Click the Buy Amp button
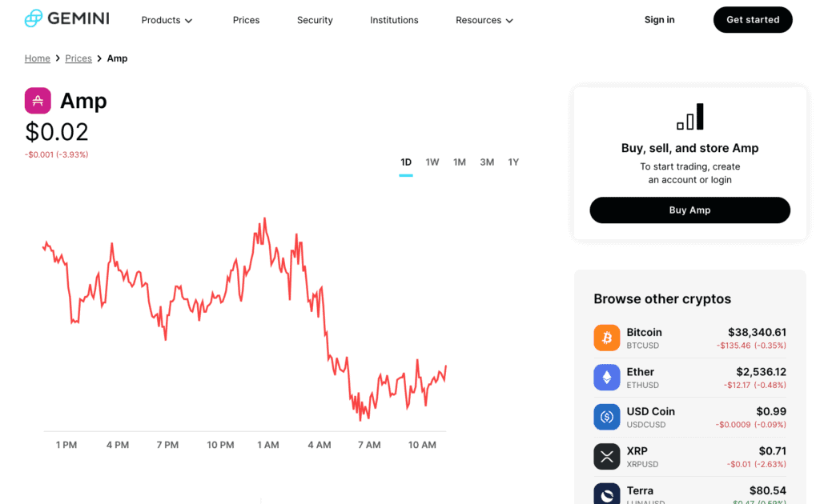 pos(689,210)
